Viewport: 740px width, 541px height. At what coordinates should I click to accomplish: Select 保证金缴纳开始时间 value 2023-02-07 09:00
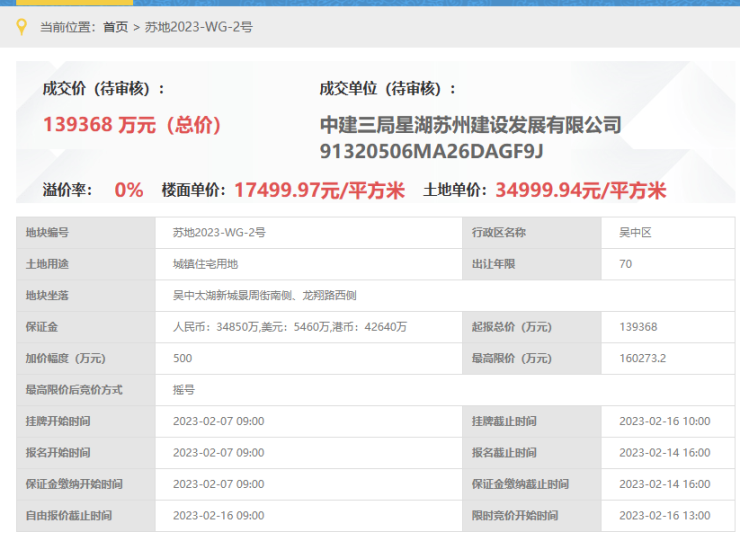pyautogui.click(x=219, y=484)
